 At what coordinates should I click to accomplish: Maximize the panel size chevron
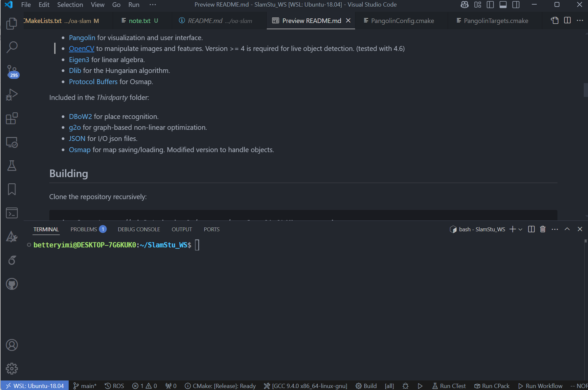coord(567,229)
